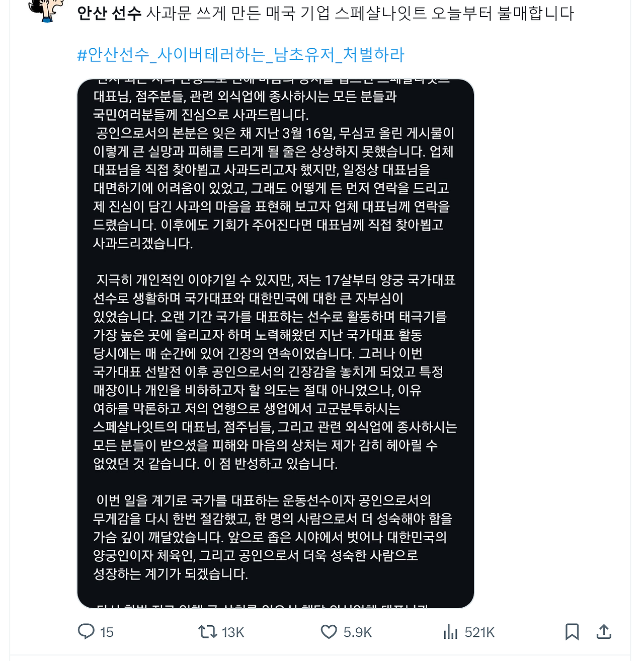Click image paragraph starting 지극히 개인적인 이야기일
This screenshot has height=661, width=644.
pos(275,372)
